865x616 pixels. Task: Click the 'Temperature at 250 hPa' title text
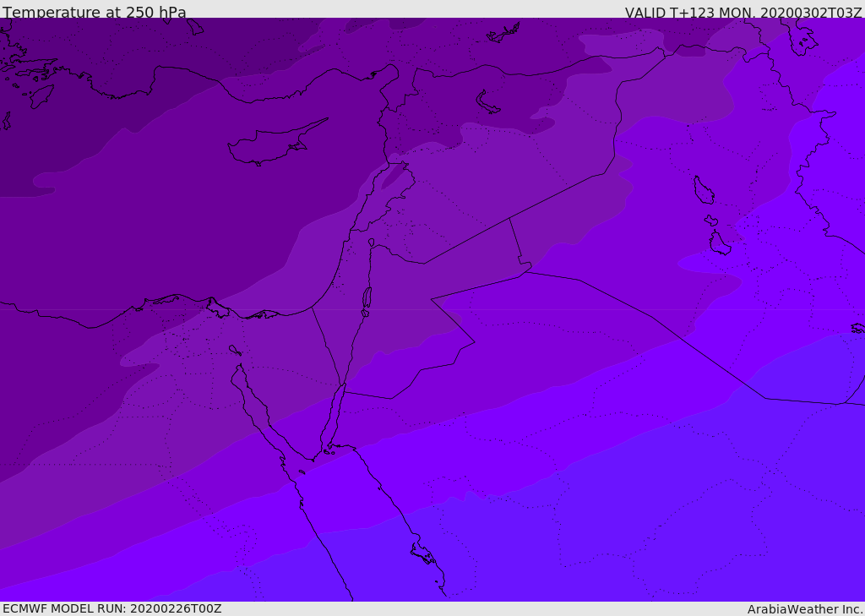[95, 12]
